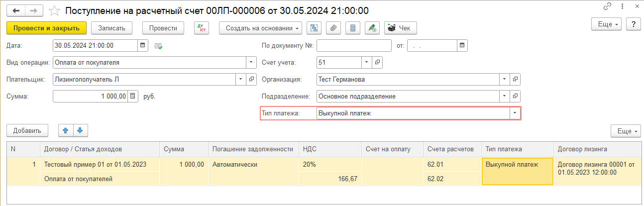644x206 pixels.
Task: Expand the Тип платежа dropdown
Action: click(x=514, y=113)
